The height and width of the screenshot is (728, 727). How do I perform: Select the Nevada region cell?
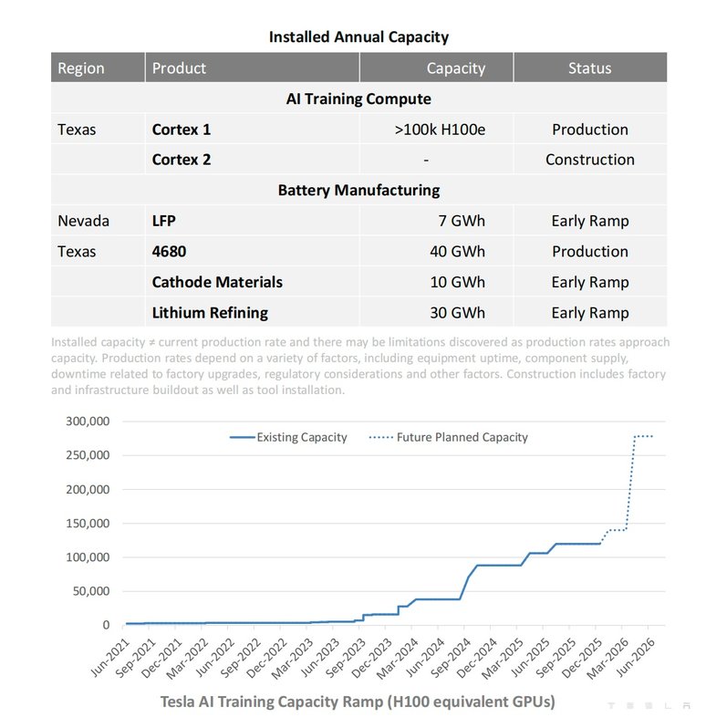coord(83,221)
